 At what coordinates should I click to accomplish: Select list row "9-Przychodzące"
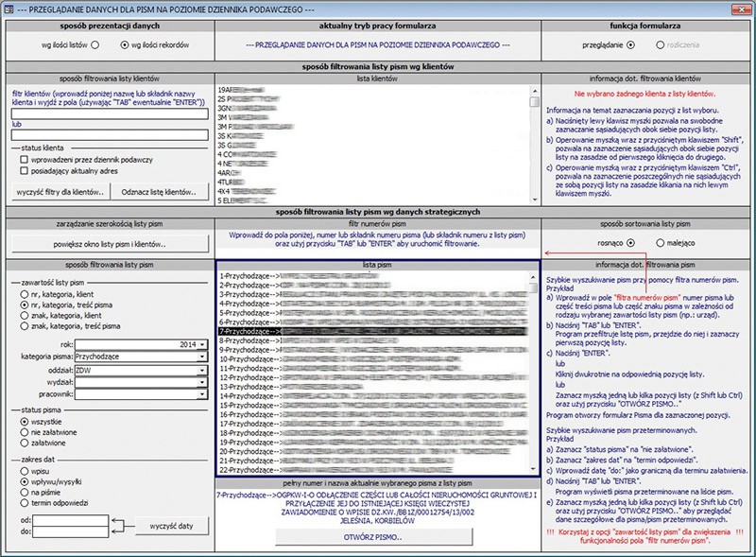373,350
